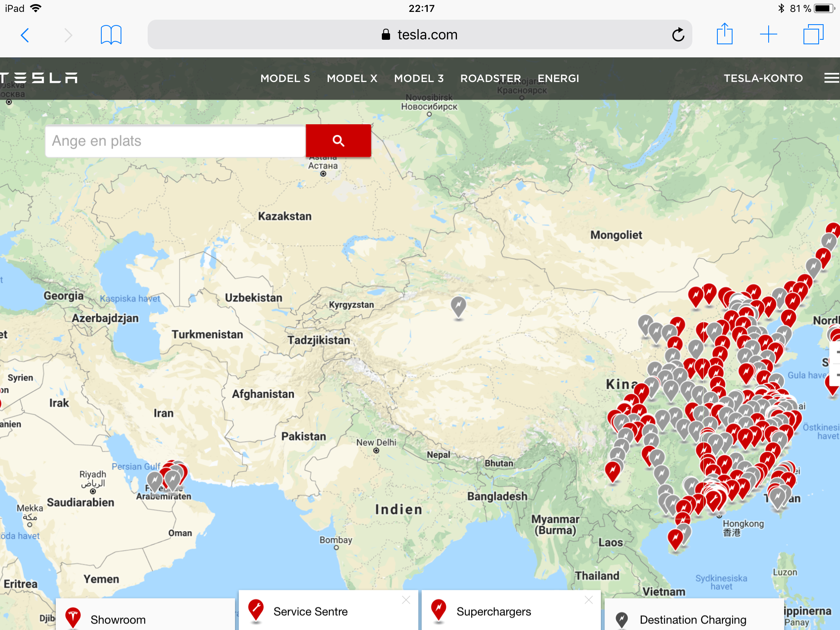This screenshot has height=630, width=840.
Task: Toggle the Showroom filter
Action: [x=146, y=614]
